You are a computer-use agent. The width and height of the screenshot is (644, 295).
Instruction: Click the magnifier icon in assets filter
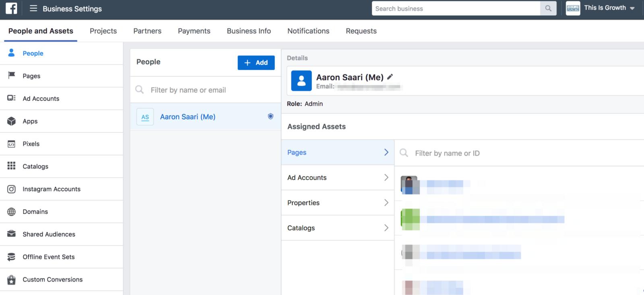click(x=404, y=153)
